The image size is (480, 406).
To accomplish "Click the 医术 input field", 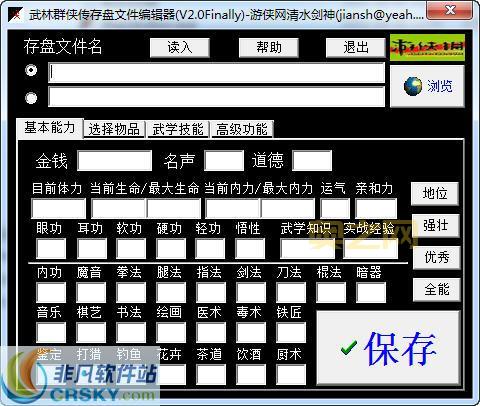I will [211, 333].
